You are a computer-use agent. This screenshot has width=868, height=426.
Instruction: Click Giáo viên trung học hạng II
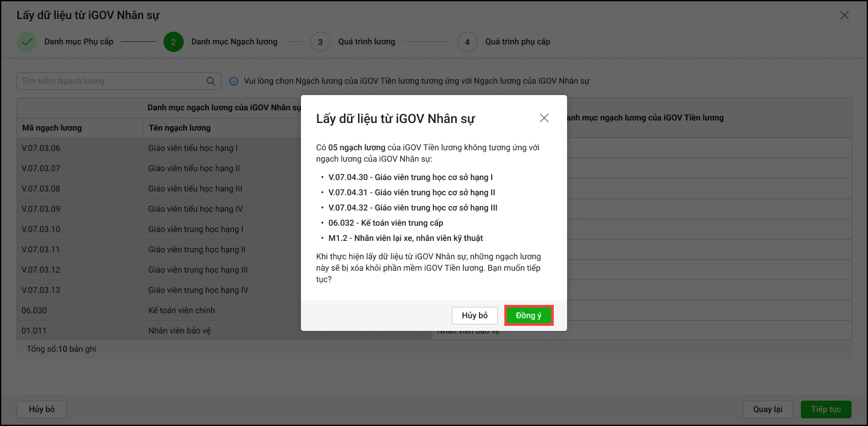pyautogui.click(x=197, y=250)
